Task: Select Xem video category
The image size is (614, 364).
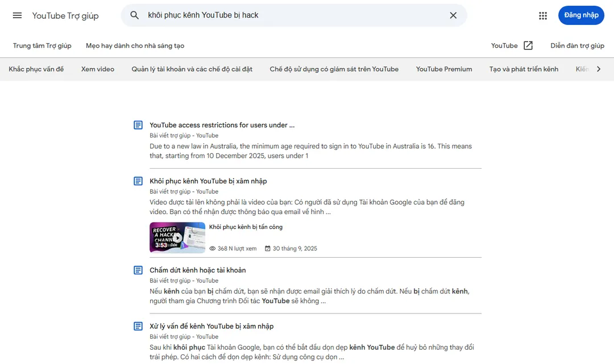Action: coord(98,69)
